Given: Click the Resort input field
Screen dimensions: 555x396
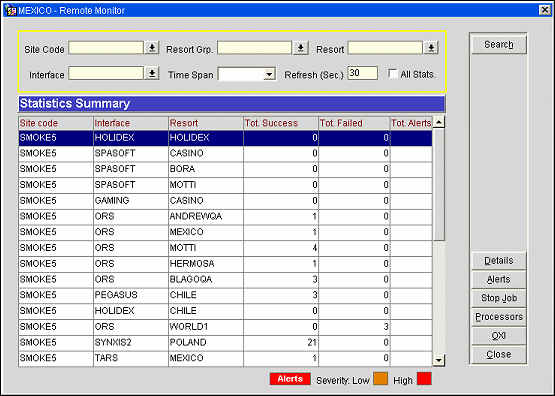Looking at the screenshot, I should 385,48.
